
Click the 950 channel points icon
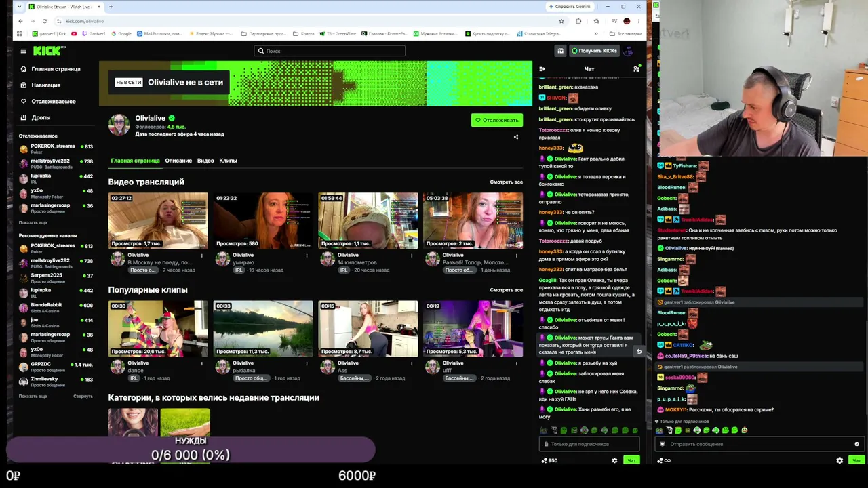click(545, 460)
